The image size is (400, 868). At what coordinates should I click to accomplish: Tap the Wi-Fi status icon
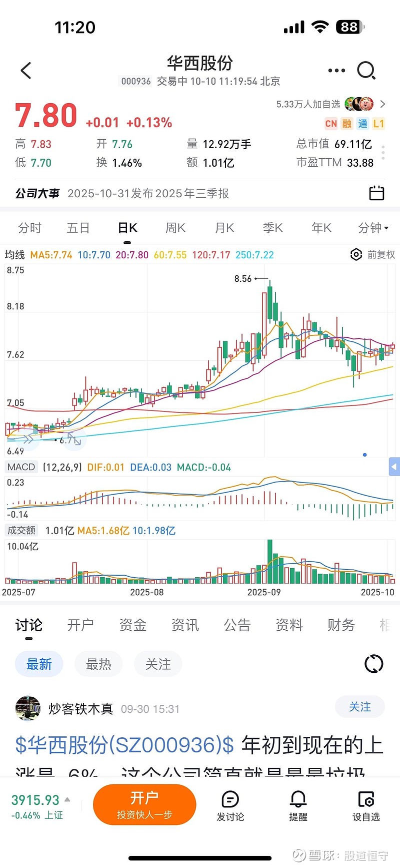319,27
